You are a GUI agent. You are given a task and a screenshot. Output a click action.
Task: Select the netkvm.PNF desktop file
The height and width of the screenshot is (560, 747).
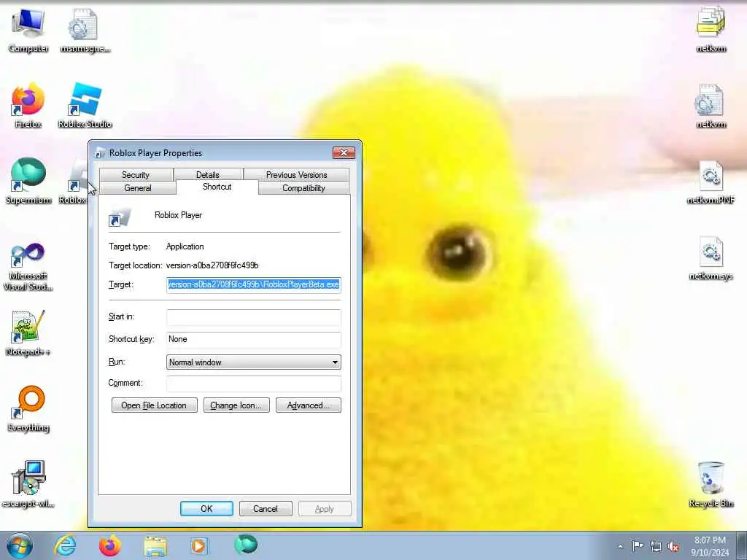click(x=711, y=182)
